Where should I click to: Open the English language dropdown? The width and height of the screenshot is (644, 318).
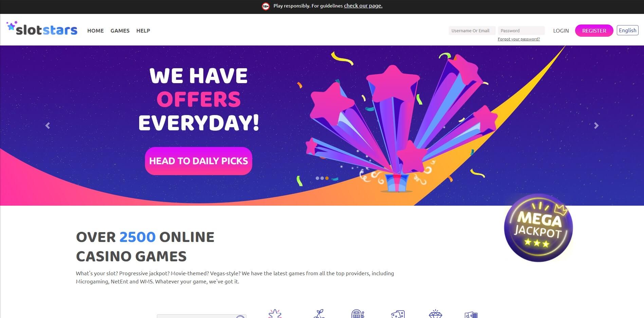pyautogui.click(x=627, y=30)
